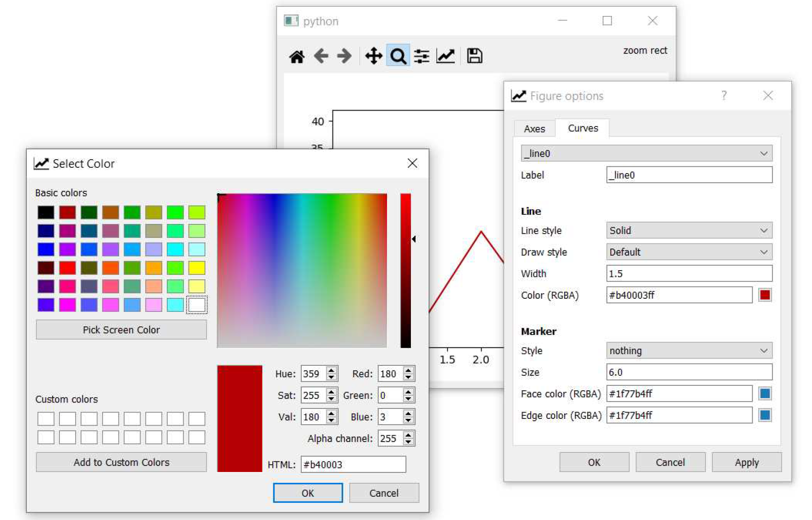This screenshot has width=812, height=520.
Task: Toggle the Zoom to rectangle tool
Action: tap(398, 56)
